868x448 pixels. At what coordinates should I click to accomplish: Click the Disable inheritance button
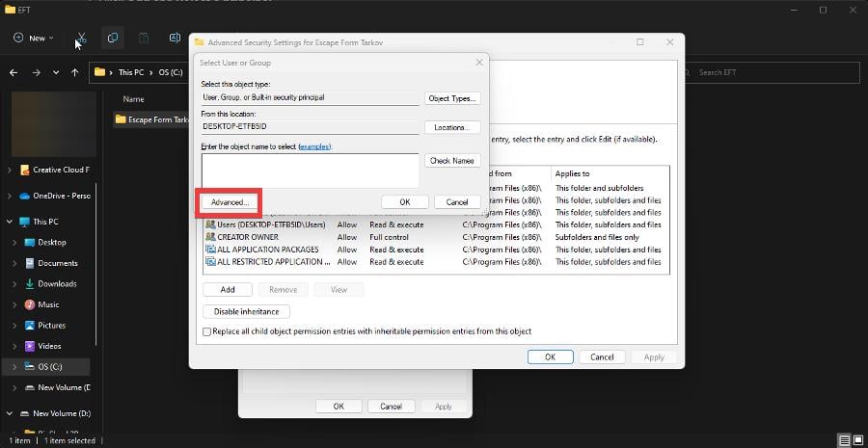(246, 312)
